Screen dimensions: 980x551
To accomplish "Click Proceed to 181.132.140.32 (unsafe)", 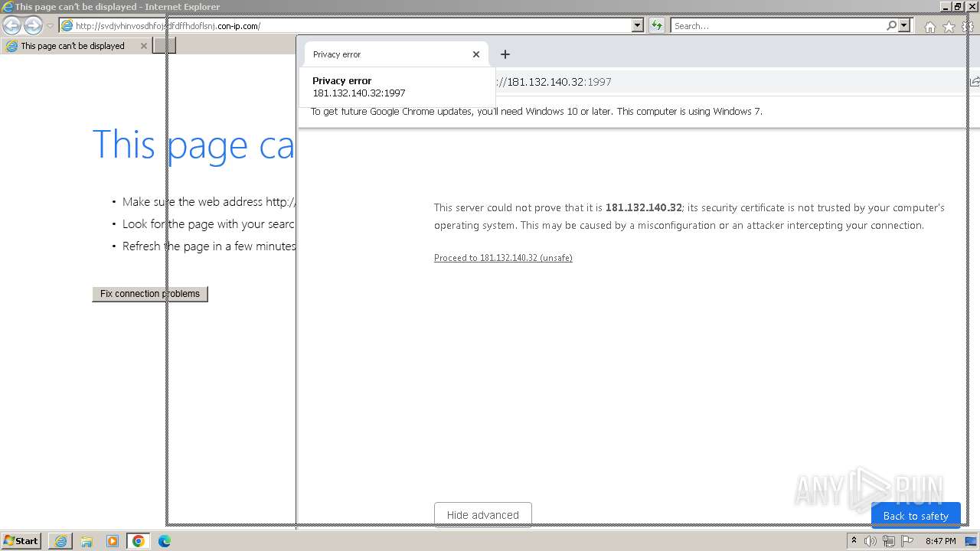I will click(x=503, y=258).
